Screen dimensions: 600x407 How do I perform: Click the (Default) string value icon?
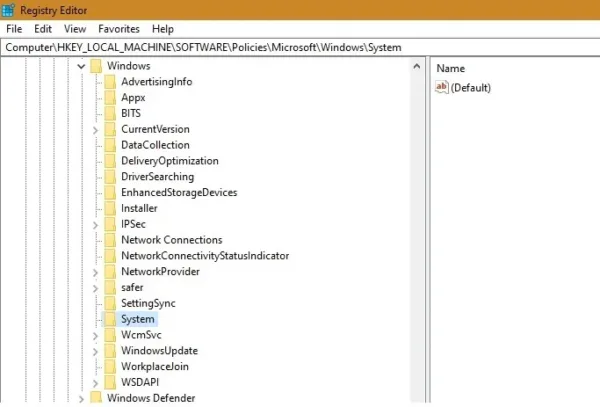tap(442, 87)
